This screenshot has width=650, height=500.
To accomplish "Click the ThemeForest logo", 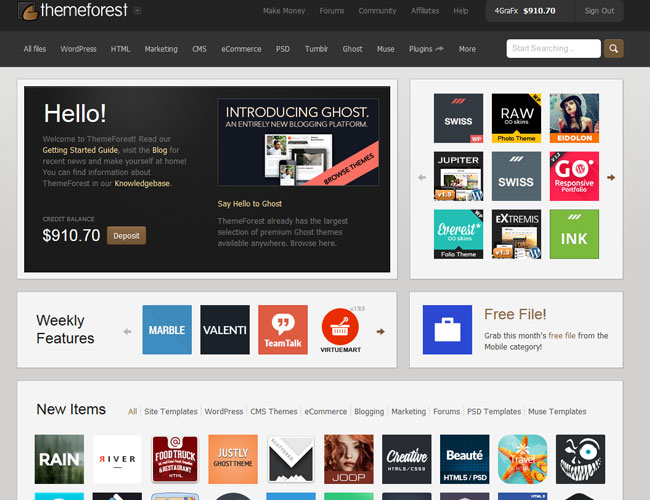I will click(73, 11).
